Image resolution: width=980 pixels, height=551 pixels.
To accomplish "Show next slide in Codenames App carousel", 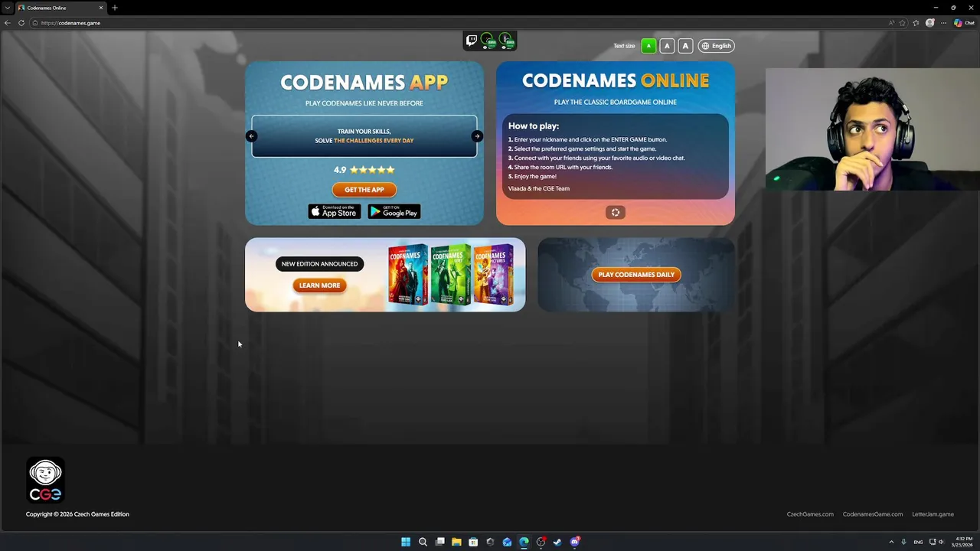I will click(x=477, y=136).
